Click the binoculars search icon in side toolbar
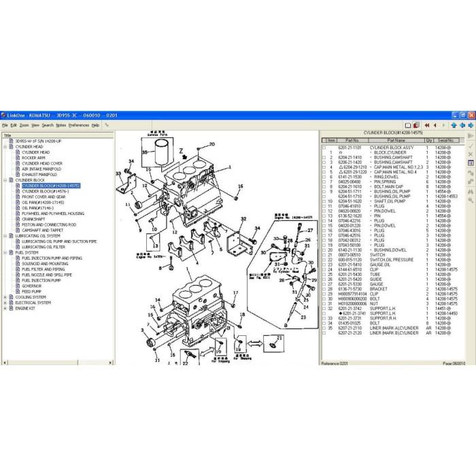Image resolution: width=476 pixels, height=476 pixels. (x=471, y=192)
